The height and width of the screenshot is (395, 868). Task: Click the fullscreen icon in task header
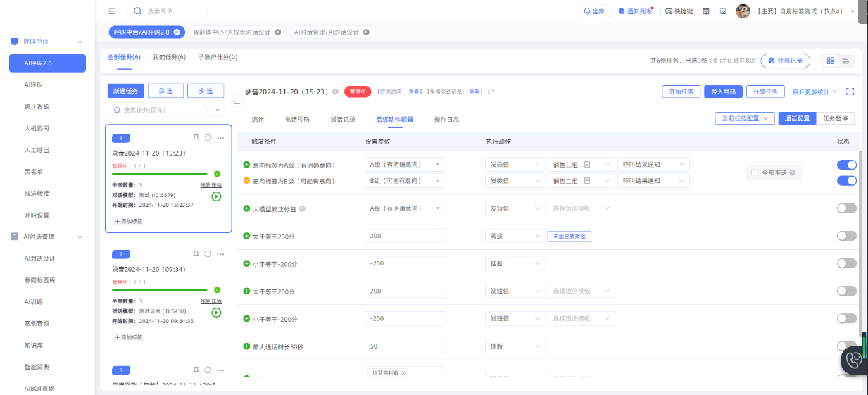coord(850,92)
